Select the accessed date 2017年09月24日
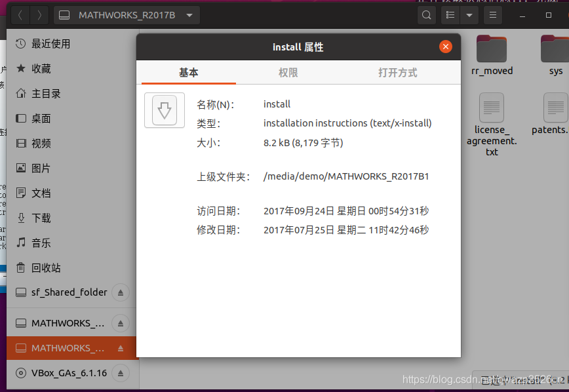This screenshot has height=392, width=569. click(x=346, y=211)
